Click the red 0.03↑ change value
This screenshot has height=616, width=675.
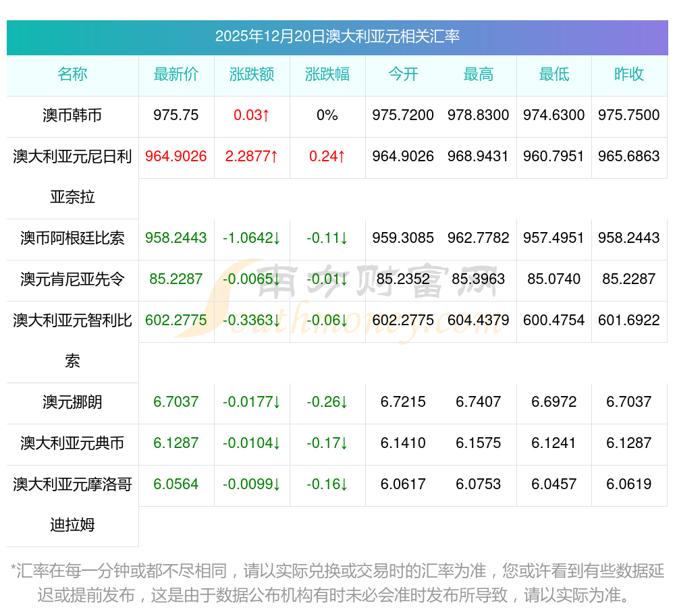(x=251, y=115)
